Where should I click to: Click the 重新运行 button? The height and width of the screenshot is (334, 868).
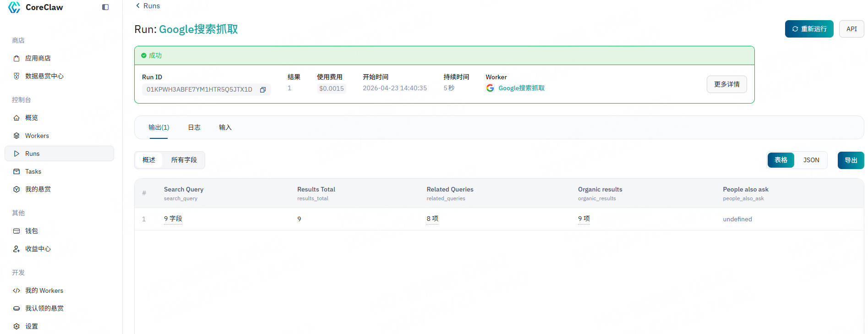809,29
